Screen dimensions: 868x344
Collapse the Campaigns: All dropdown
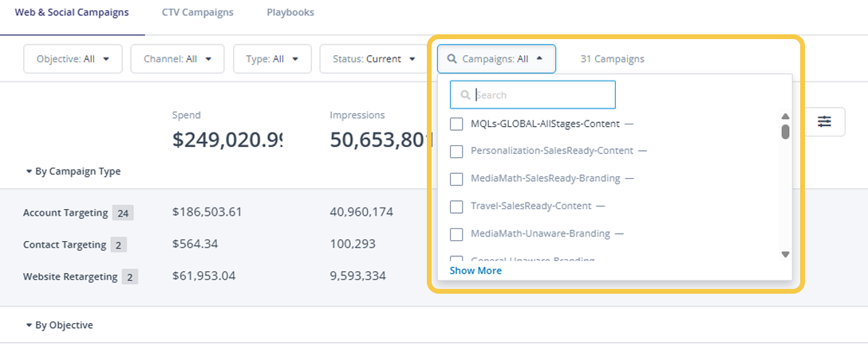(x=496, y=59)
